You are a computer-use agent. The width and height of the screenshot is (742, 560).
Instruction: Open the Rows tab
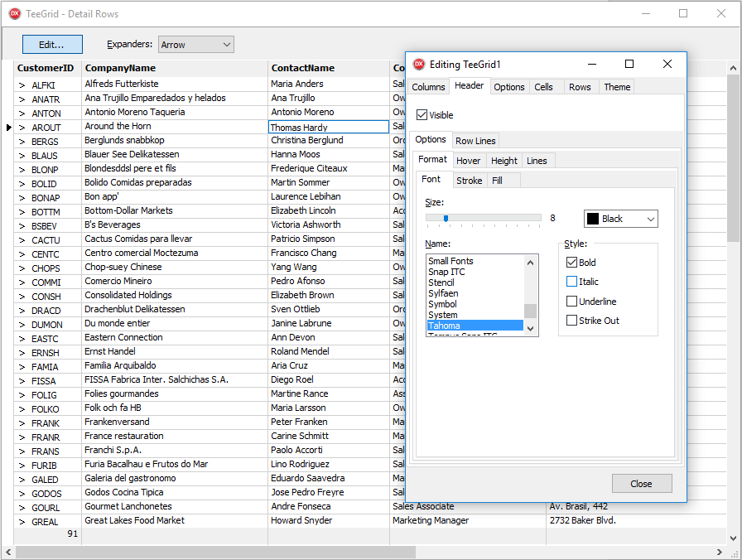click(x=582, y=86)
